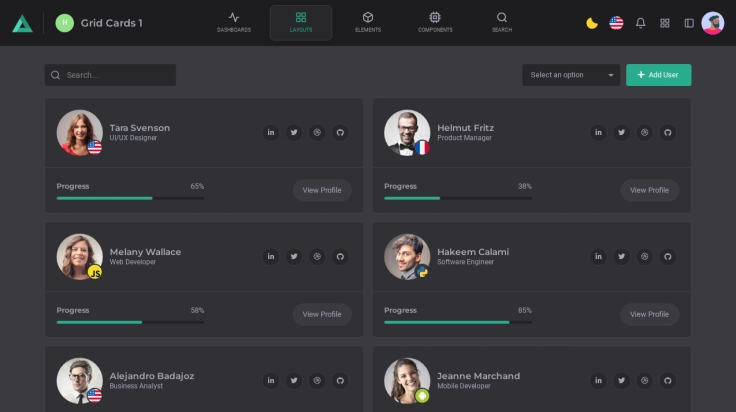View Profile of Hakeem Calami

click(650, 314)
